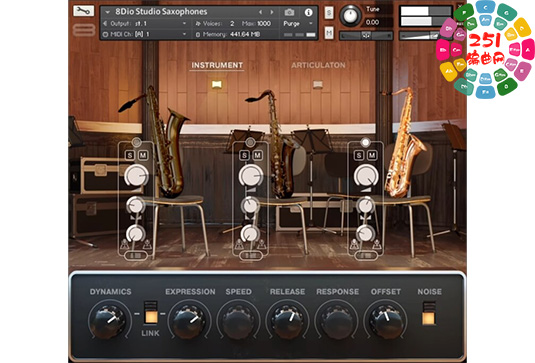Click the pill button under middle sax strip
This screenshot has height=363, width=535.
(x=250, y=255)
